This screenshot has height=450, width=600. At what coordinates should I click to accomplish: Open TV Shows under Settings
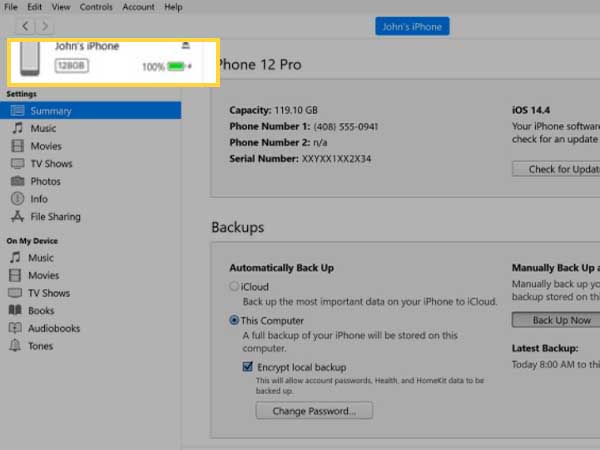(x=51, y=163)
